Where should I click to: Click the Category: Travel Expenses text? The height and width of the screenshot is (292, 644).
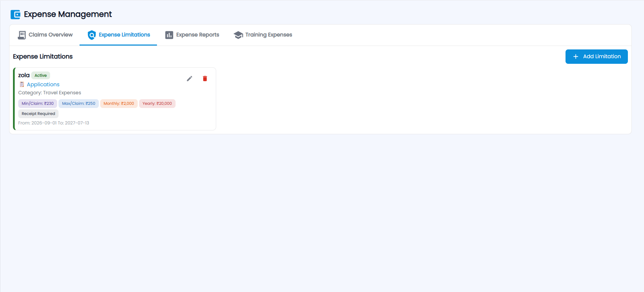tap(50, 93)
